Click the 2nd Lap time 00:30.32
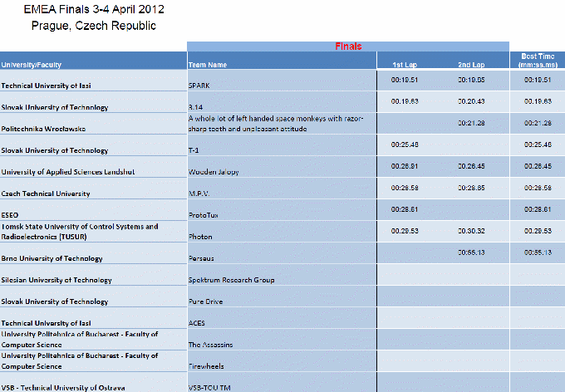 [x=471, y=232]
